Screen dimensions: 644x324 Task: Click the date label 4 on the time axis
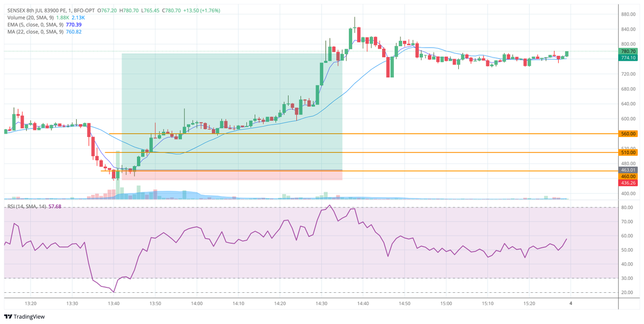coord(571,303)
